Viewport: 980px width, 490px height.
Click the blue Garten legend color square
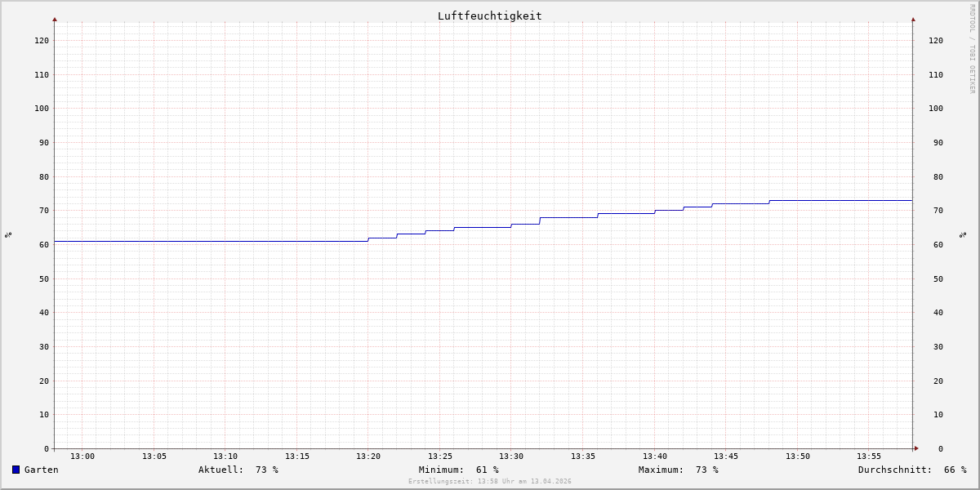pos(16,470)
